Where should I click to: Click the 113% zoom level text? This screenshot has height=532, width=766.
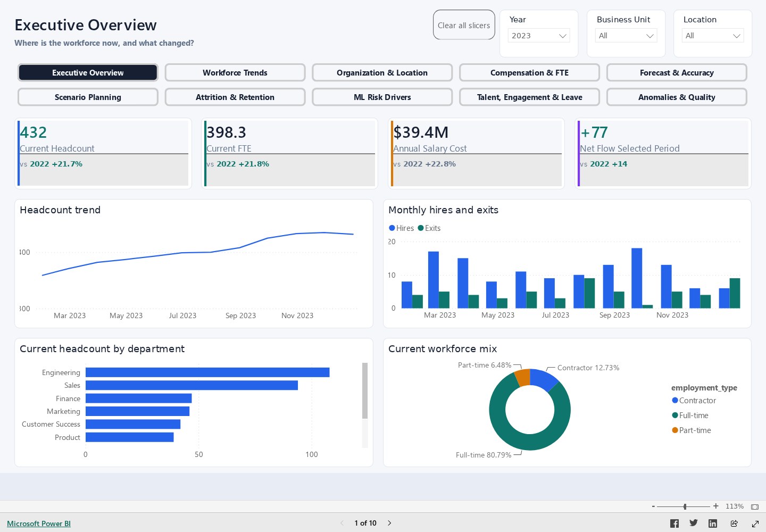735,506
